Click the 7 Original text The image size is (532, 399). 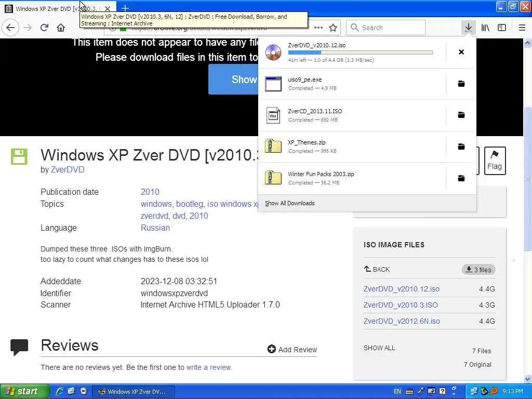click(478, 364)
